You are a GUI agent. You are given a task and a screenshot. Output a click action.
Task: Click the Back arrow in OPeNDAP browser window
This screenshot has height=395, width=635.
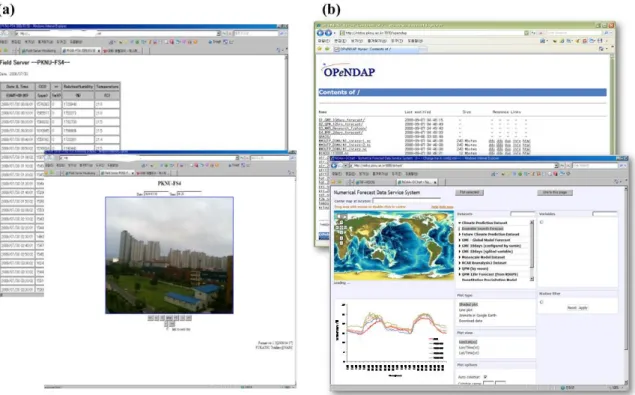pyautogui.click(x=320, y=33)
